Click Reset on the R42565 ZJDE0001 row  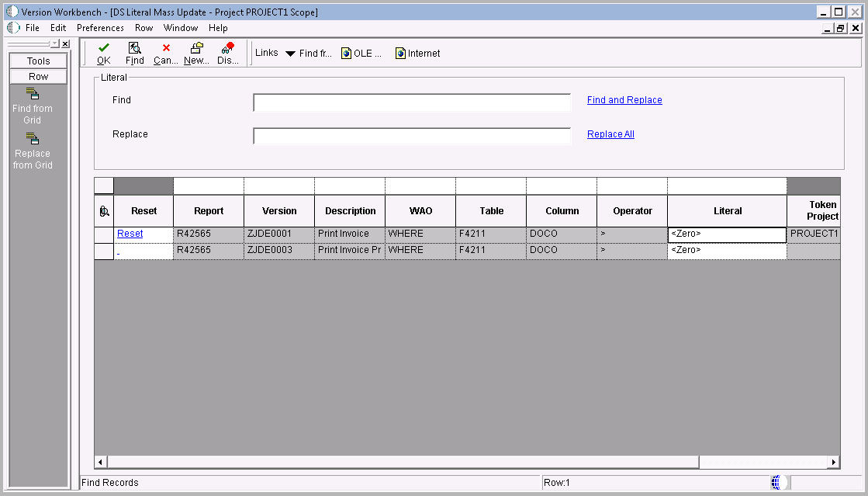pyautogui.click(x=130, y=233)
